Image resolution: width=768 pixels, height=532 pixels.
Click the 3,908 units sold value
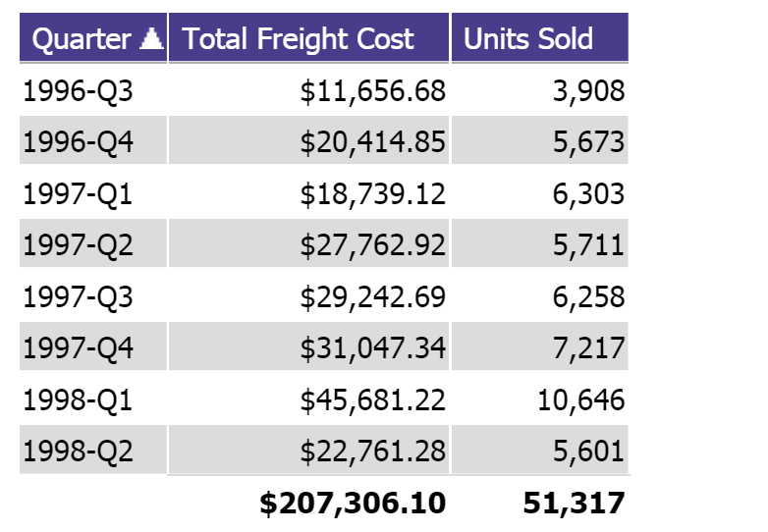point(588,91)
